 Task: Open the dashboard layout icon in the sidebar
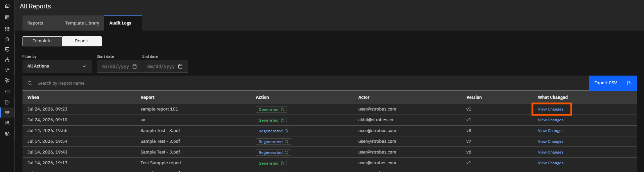click(x=7, y=17)
